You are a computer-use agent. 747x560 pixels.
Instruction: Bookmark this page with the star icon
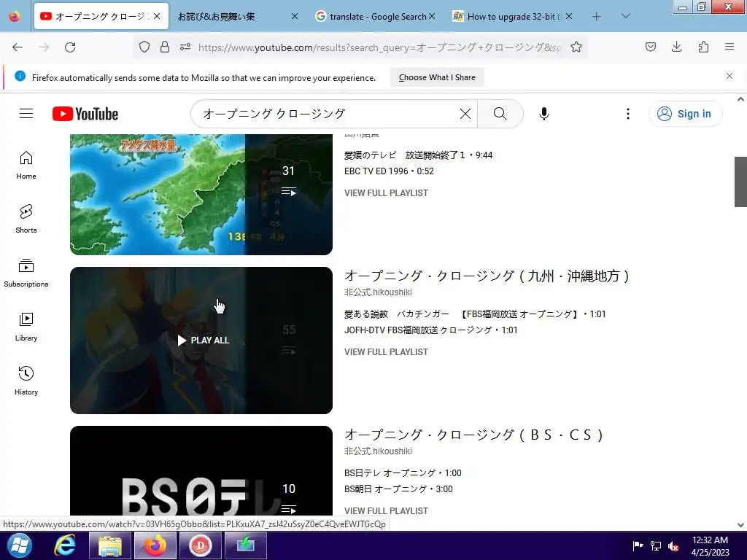576,47
